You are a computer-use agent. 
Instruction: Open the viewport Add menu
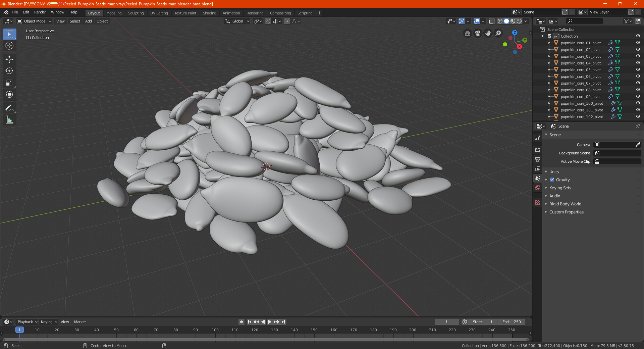88,21
